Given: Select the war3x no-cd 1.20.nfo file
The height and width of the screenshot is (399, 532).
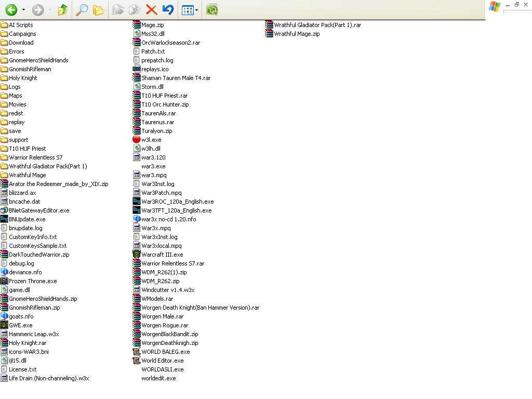Looking at the screenshot, I should coord(165,219).
